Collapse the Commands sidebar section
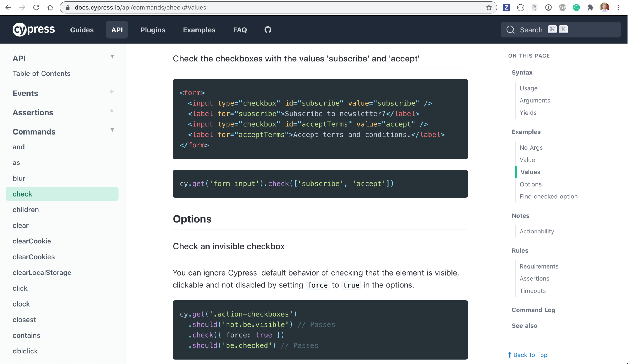This screenshot has height=364, width=628. [112, 130]
